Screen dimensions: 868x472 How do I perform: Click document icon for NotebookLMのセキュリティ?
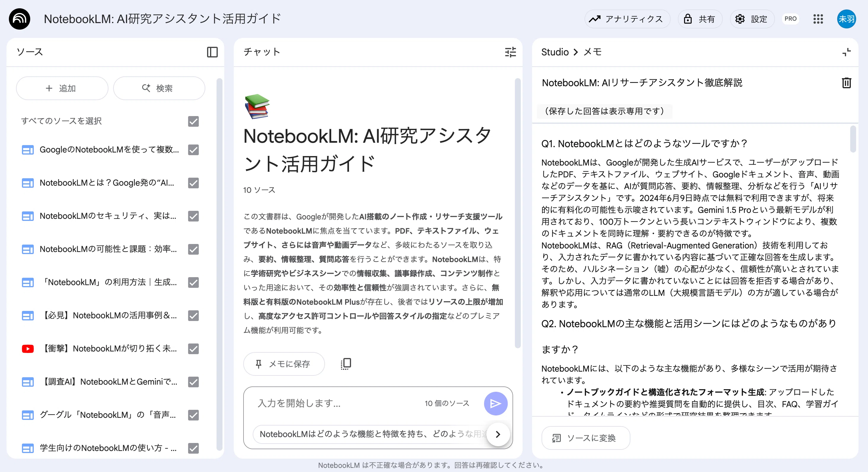[x=28, y=216]
